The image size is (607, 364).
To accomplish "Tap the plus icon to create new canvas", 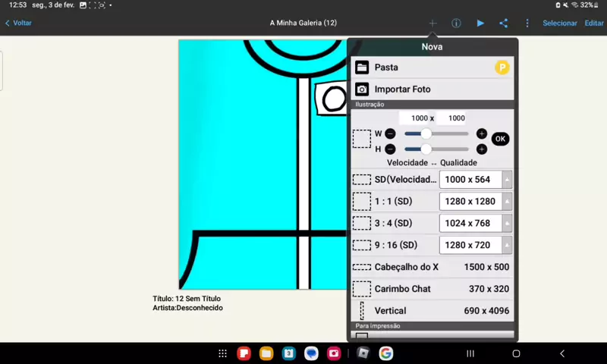I will pos(432,24).
